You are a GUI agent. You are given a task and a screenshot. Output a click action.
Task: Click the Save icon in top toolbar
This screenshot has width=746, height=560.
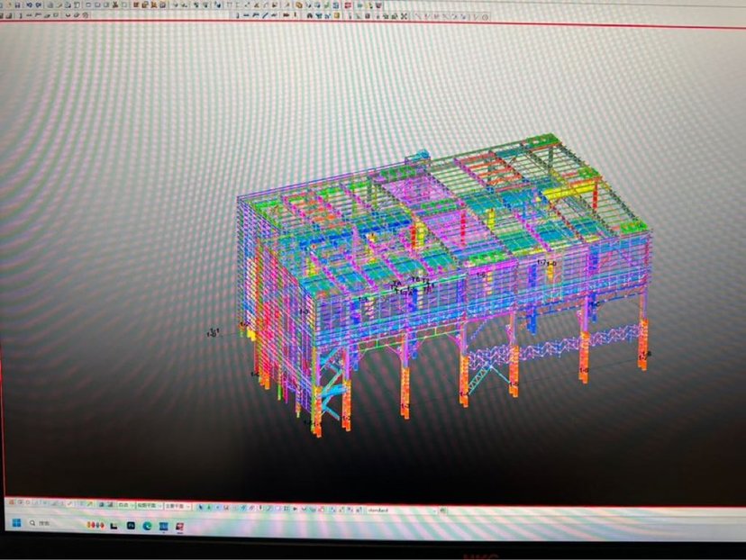[x=19, y=5]
